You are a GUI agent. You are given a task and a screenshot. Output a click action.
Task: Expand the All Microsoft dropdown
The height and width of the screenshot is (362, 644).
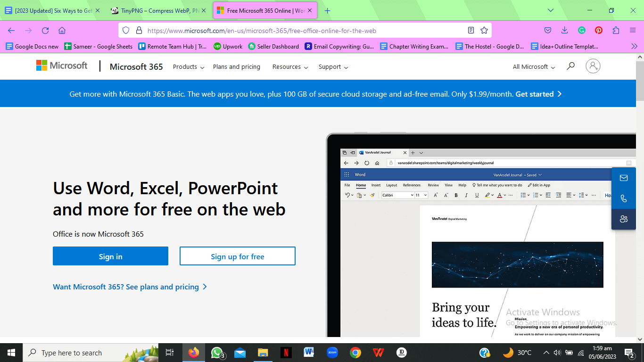[534, 67]
